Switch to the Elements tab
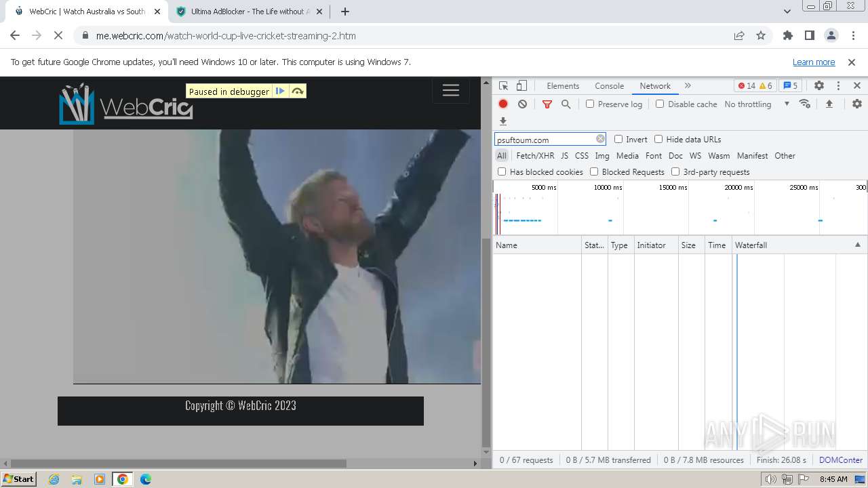 pos(563,86)
